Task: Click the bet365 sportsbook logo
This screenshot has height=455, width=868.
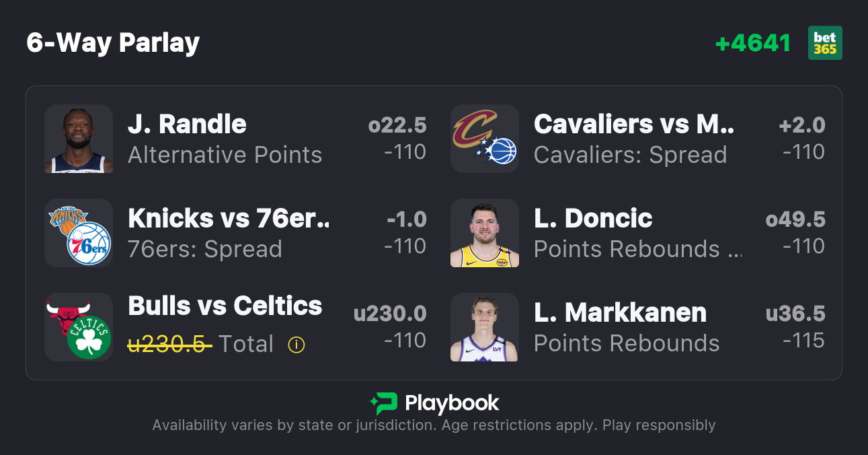Action: coord(825,43)
